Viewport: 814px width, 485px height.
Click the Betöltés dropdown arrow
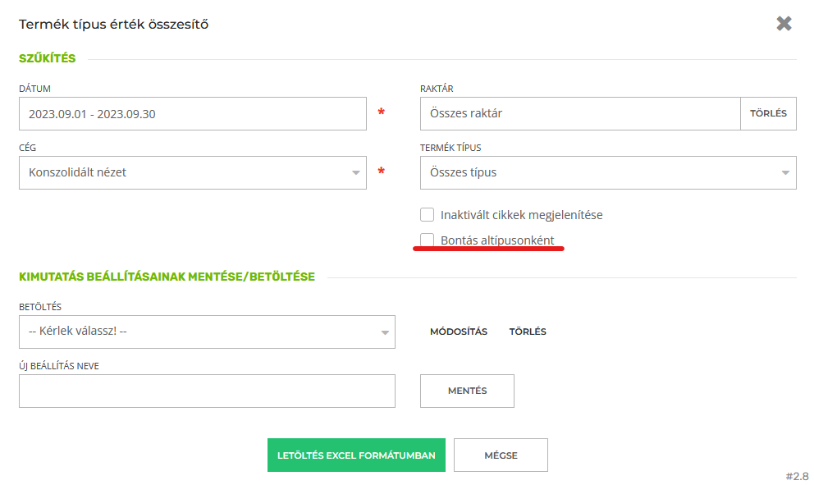384,333
